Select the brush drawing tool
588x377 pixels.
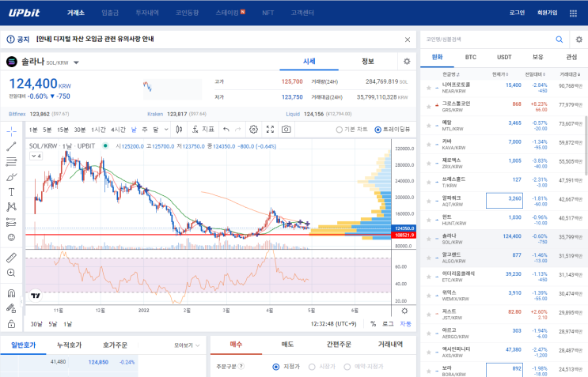click(x=11, y=177)
